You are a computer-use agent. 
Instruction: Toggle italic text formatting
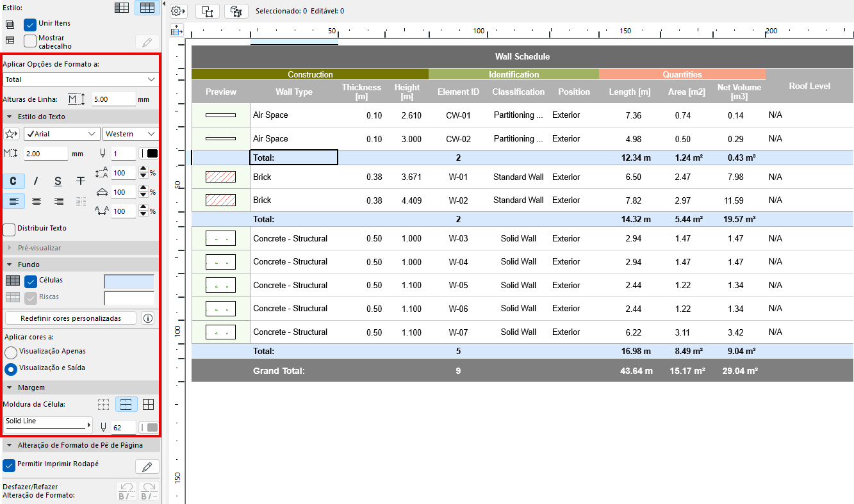tap(35, 181)
